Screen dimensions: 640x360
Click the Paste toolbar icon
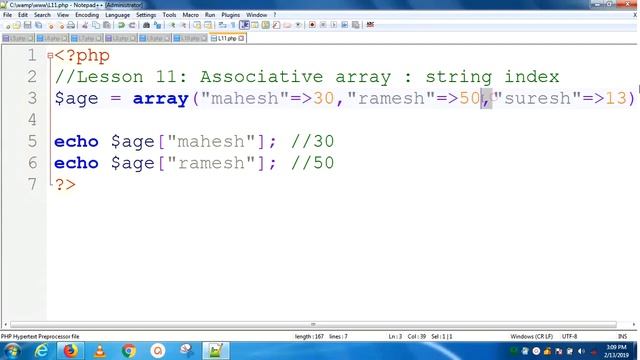[107, 25]
